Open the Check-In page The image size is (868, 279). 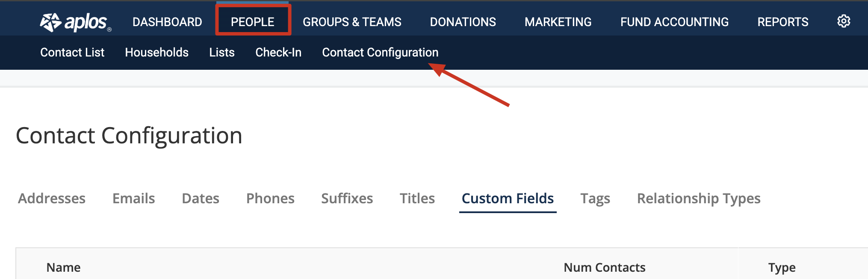(x=278, y=52)
